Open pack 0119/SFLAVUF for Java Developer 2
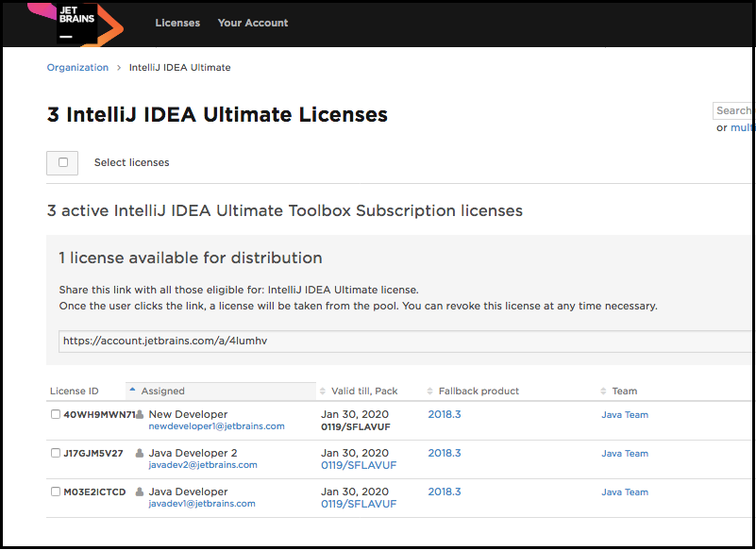Screen dimensions: 756x550 pyautogui.click(x=359, y=465)
